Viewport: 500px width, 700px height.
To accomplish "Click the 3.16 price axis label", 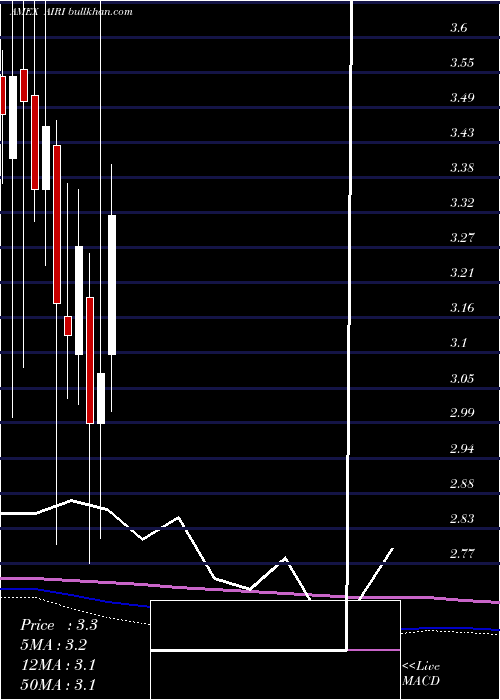I will coord(462,308).
